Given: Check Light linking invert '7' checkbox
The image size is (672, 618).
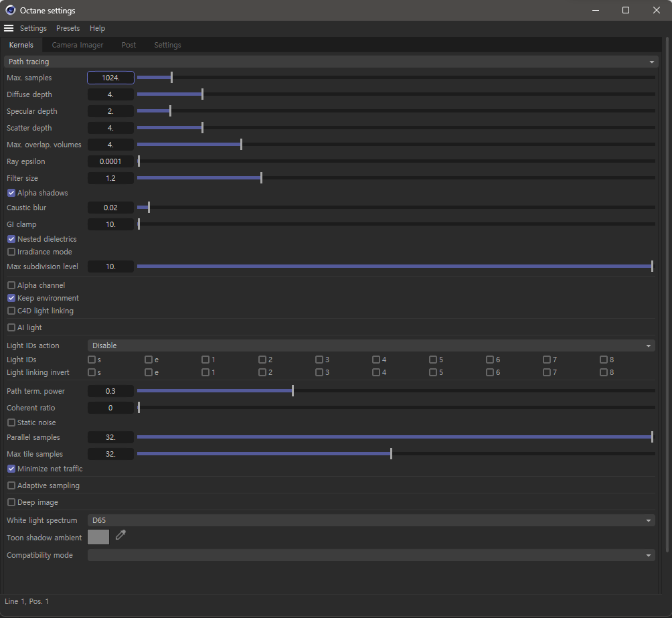Looking at the screenshot, I should [547, 372].
